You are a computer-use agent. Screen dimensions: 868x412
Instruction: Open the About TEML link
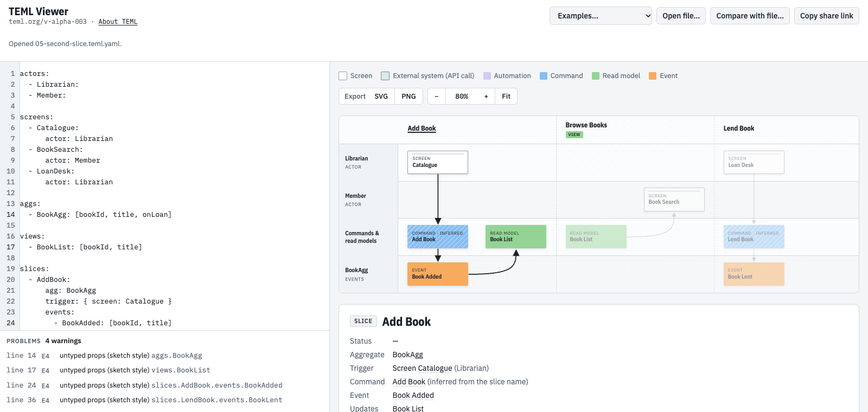[x=118, y=22]
